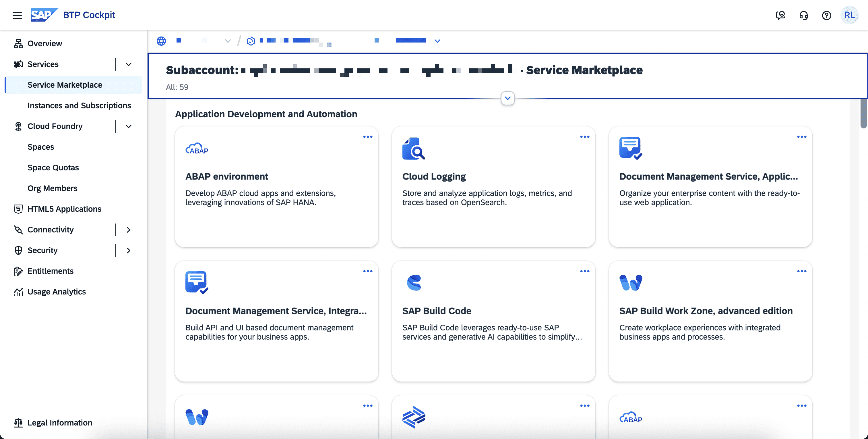The width and height of the screenshot is (868, 439).
Task: Toggle the hamburger navigation menu
Action: 17,15
